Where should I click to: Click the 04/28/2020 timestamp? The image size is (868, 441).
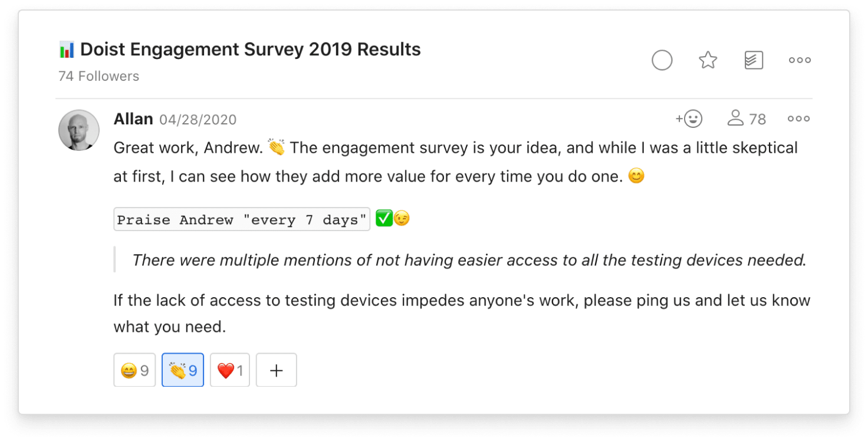click(x=198, y=119)
